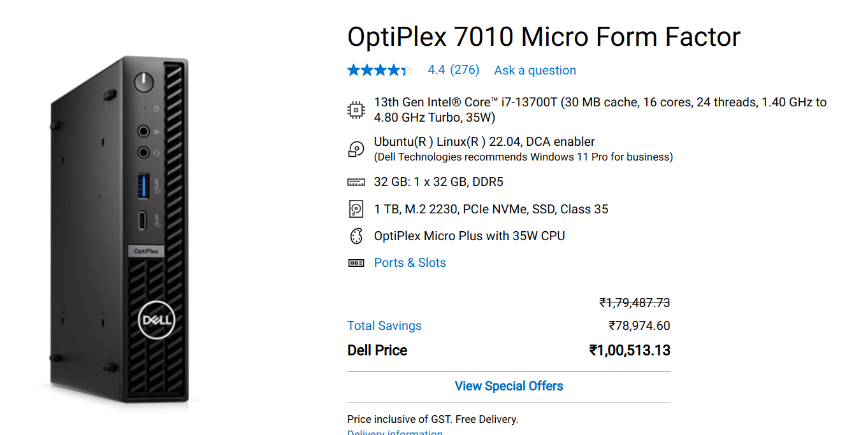Click the Dell Price amount ₹1,00,513.13
This screenshot has width=868, height=435.
pyautogui.click(x=630, y=350)
